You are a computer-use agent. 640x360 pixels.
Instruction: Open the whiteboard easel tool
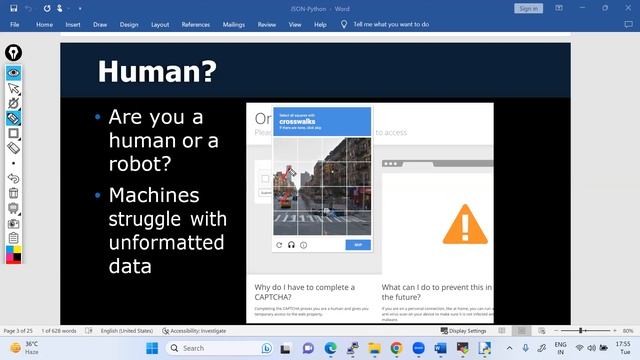(13, 208)
